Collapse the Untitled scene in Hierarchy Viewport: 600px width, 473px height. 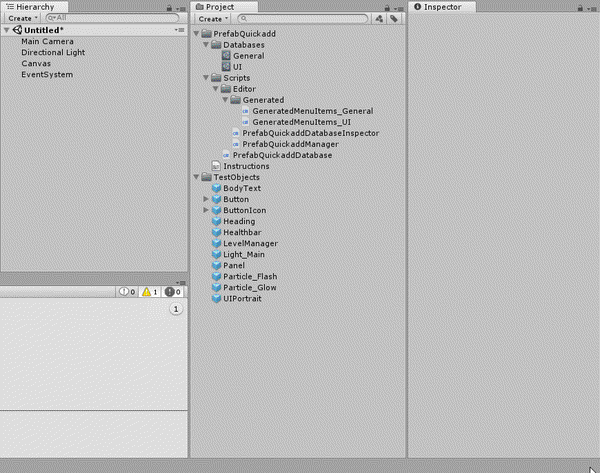pyautogui.click(x=7, y=30)
